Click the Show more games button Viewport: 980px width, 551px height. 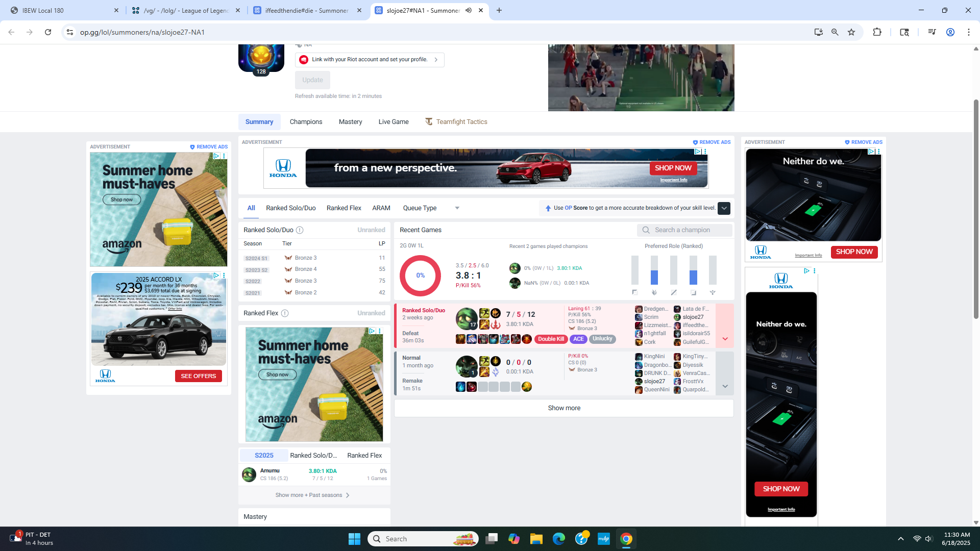[563, 408]
